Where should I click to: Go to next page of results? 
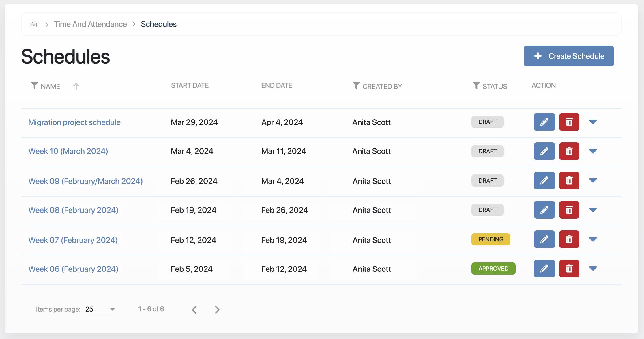[x=217, y=310]
